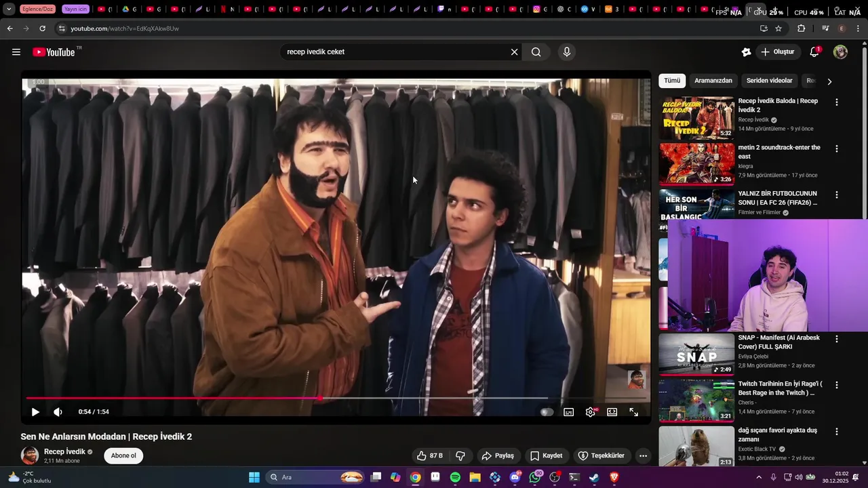868x488 pixels.
Task: Open YouTube notifications bell
Action: click(x=815, y=52)
